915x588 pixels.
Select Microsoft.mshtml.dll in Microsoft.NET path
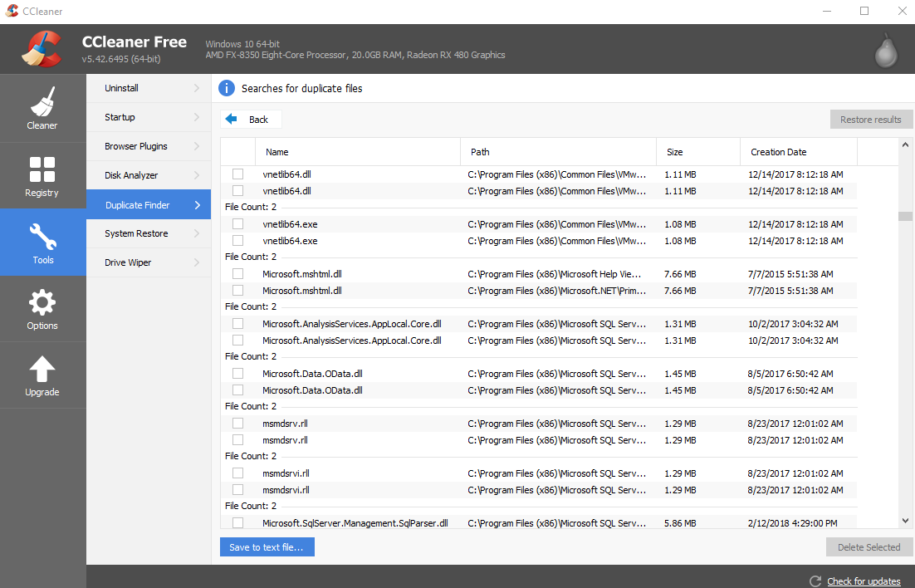click(x=237, y=290)
